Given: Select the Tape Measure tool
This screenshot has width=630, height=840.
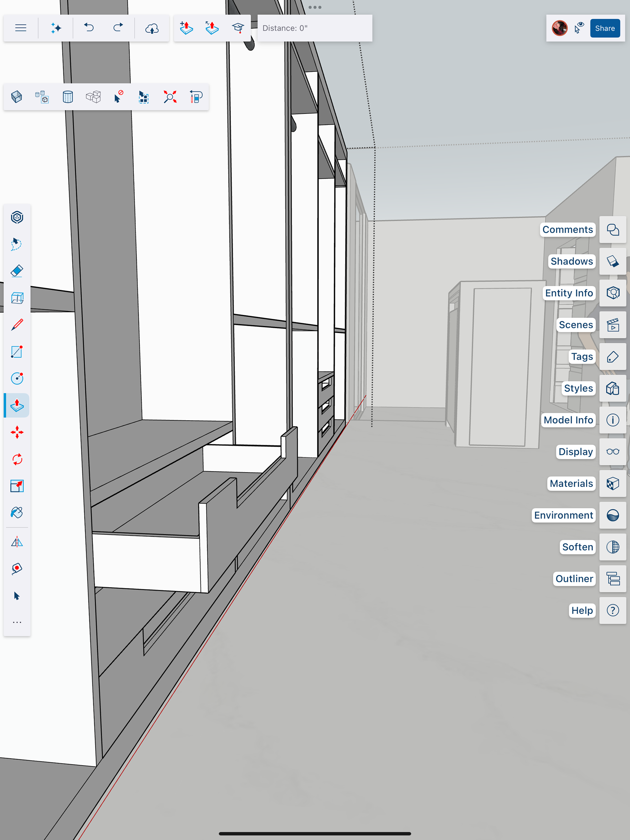Looking at the screenshot, I should coord(17,569).
